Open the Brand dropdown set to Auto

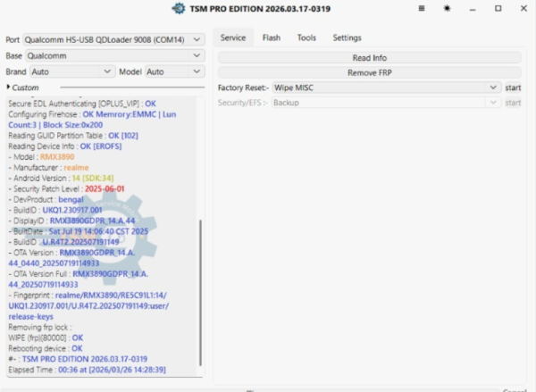click(72, 71)
